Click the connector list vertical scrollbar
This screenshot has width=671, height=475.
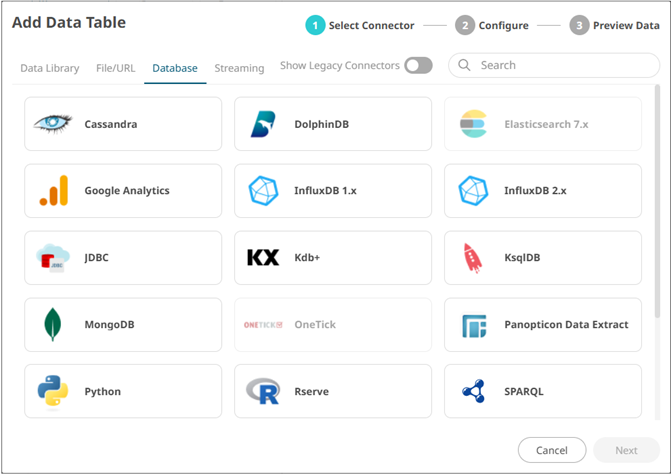(x=657, y=200)
